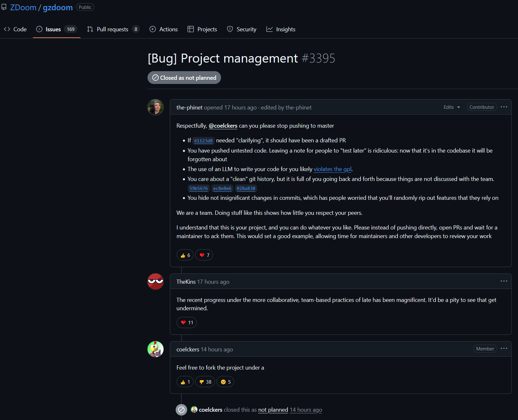518x420 pixels.
Task: Open commit 028a830 link
Action: (246, 189)
